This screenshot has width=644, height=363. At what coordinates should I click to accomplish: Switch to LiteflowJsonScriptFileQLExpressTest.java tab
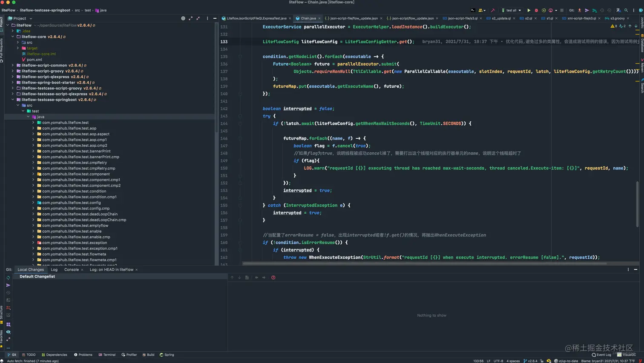[256, 18]
